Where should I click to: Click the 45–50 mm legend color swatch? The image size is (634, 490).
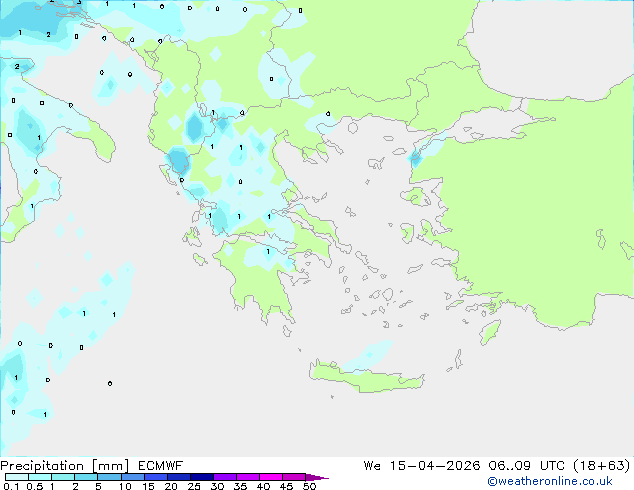294,477
